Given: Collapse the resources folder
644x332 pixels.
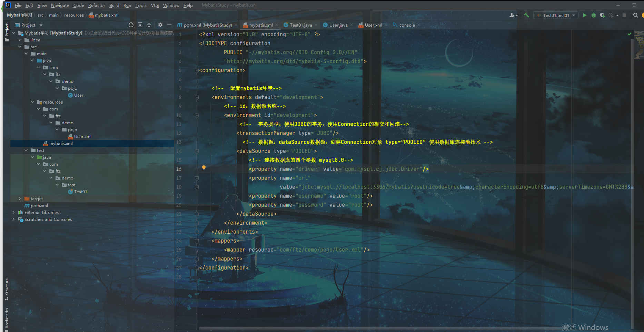Looking at the screenshot, I should [32, 102].
